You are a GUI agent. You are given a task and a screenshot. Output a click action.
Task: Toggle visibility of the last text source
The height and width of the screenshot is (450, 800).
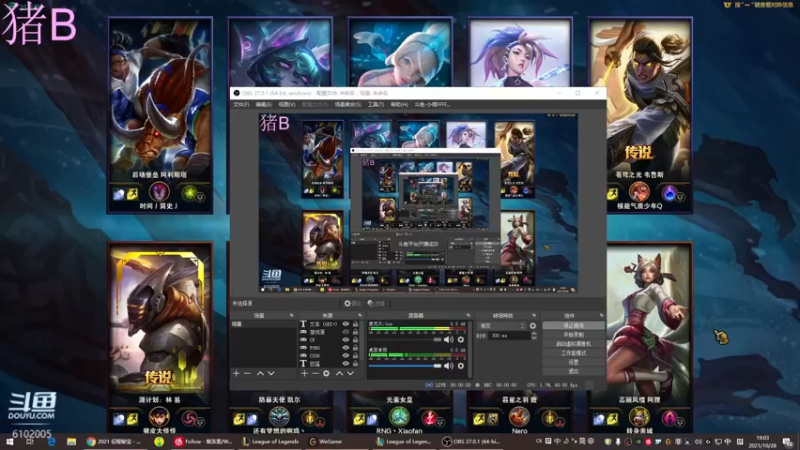click(346, 363)
